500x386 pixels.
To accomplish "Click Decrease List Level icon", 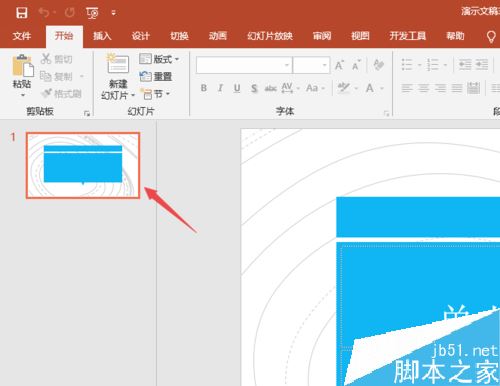I will [x=465, y=65].
